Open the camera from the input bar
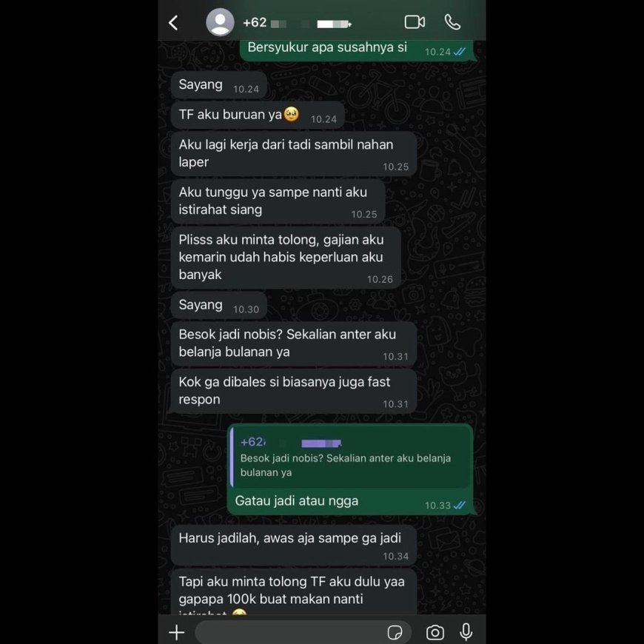 coord(435,632)
